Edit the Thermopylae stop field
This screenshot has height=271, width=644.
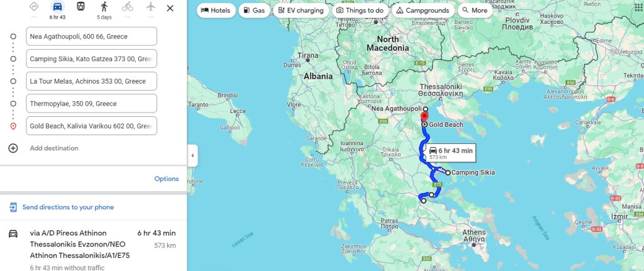tap(91, 104)
